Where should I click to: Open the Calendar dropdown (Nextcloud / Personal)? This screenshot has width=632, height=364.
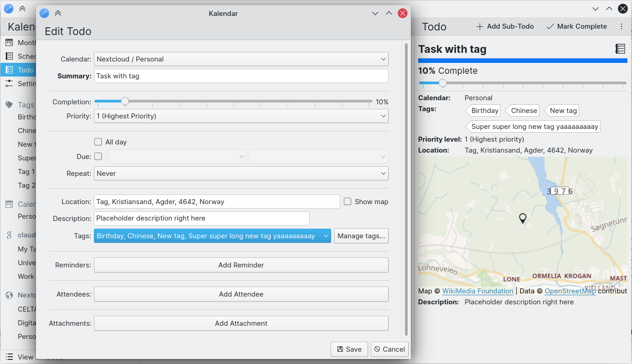(x=241, y=59)
